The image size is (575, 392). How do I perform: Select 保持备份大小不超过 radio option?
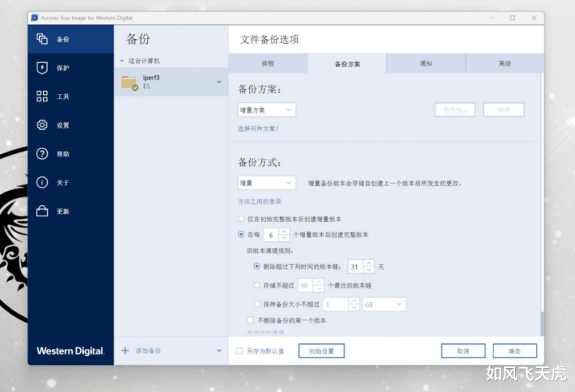pyautogui.click(x=257, y=304)
